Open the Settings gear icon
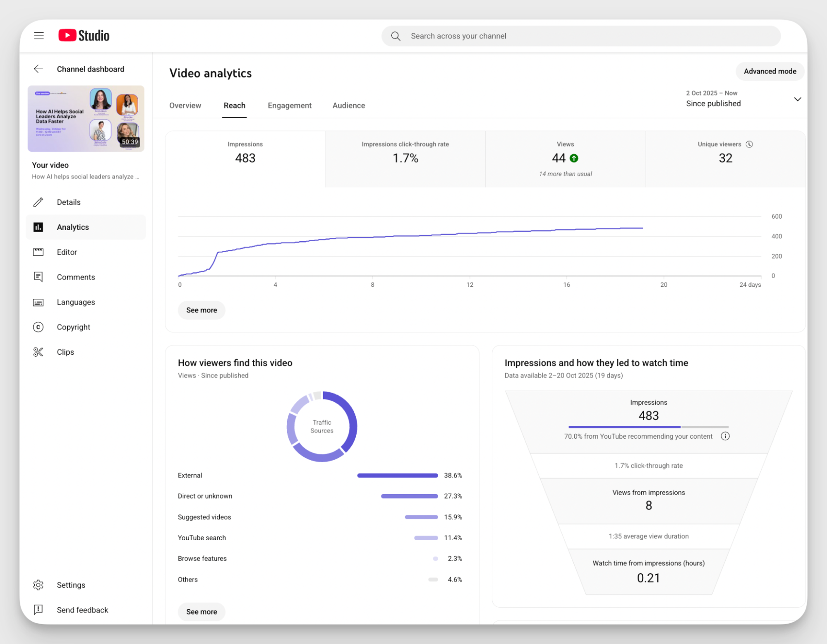Screen dimensions: 827x644 [38, 585]
